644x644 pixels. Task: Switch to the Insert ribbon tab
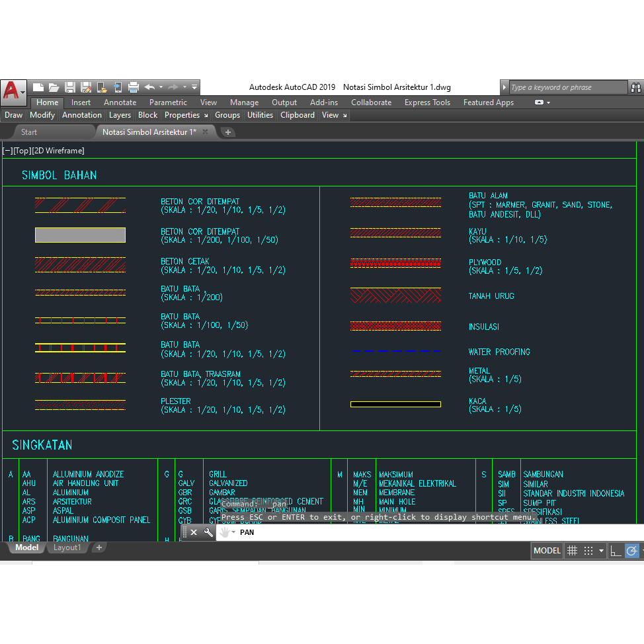click(x=81, y=102)
